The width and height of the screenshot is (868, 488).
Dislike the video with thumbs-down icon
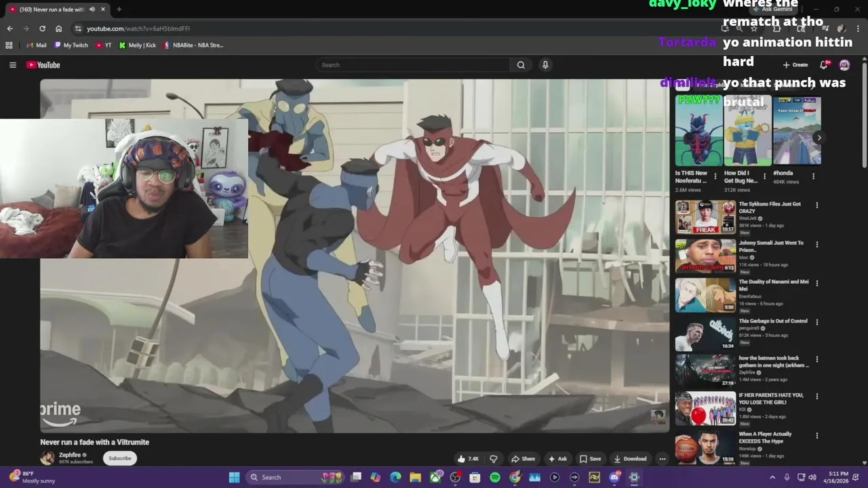[x=494, y=459]
